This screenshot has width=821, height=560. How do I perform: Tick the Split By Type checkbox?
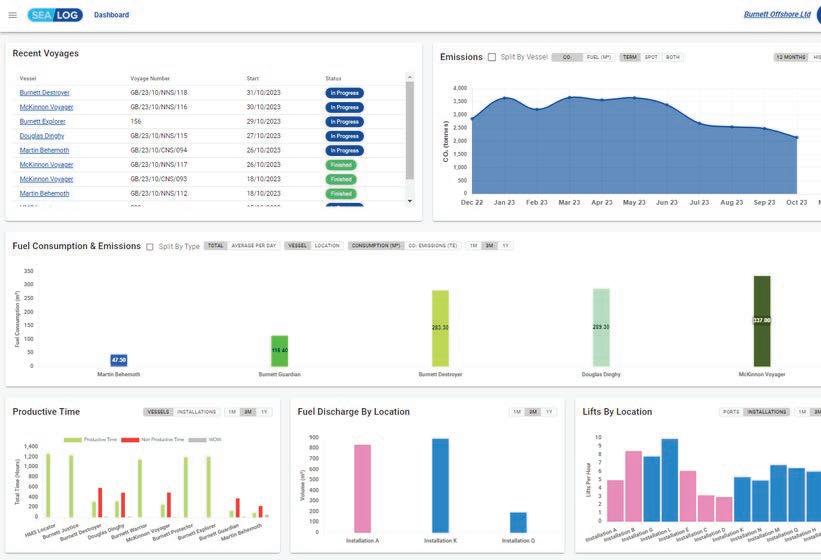tap(150, 247)
